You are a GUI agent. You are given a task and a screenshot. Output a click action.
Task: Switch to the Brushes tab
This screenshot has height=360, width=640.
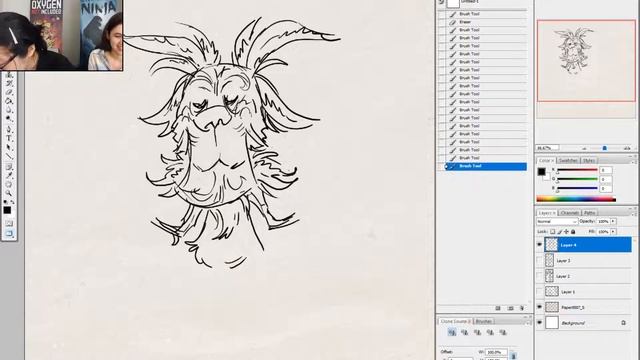[x=484, y=321]
